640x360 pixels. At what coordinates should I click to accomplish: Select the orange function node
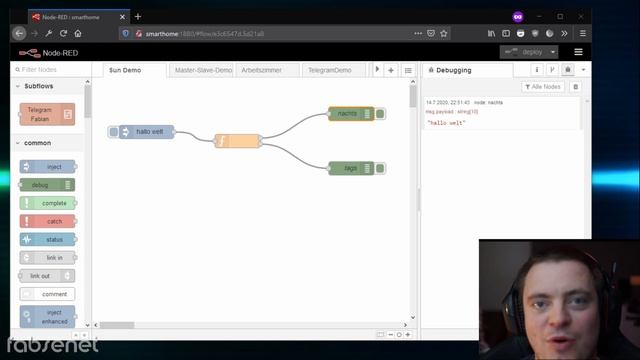click(x=238, y=141)
